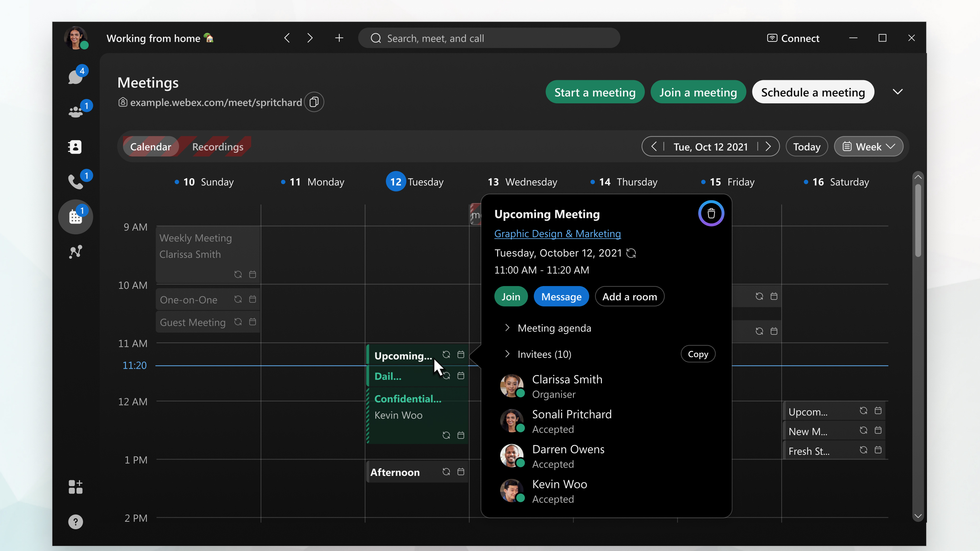Screen dimensions: 980x551
Task: Click the recurring sync icon on One-on-One event
Action: coord(238,299)
